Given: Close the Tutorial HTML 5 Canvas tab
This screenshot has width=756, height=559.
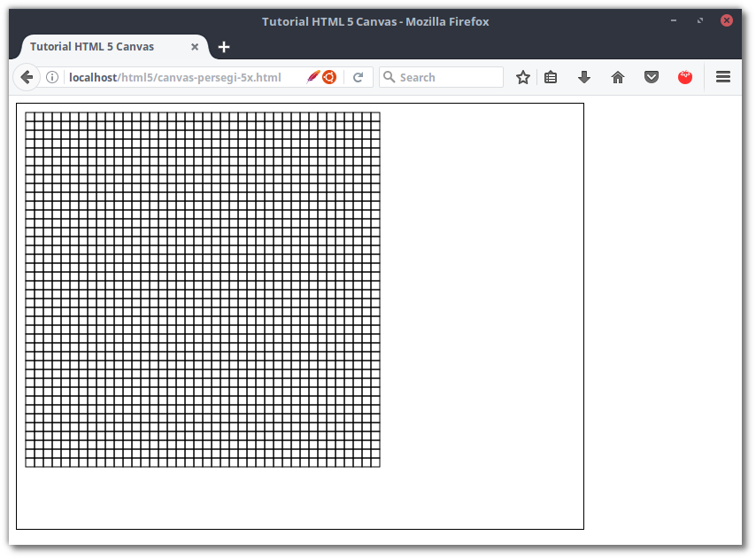Looking at the screenshot, I should click(195, 47).
